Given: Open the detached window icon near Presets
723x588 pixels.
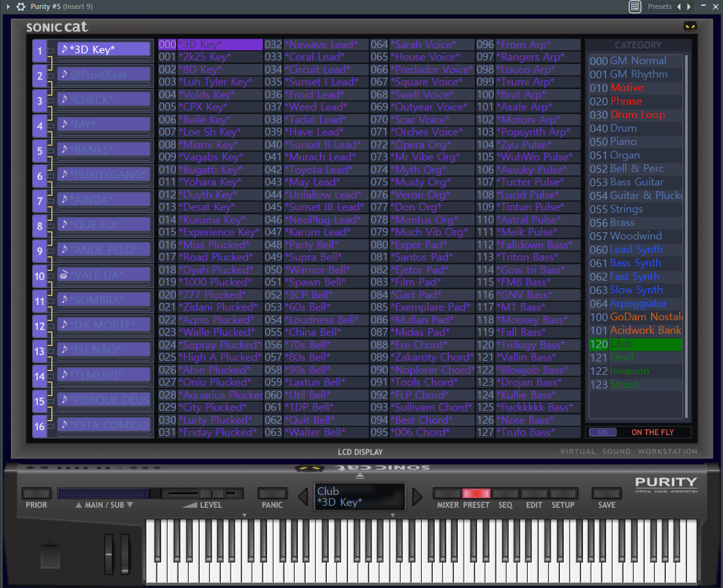Looking at the screenshot, I should pos(635,6).
